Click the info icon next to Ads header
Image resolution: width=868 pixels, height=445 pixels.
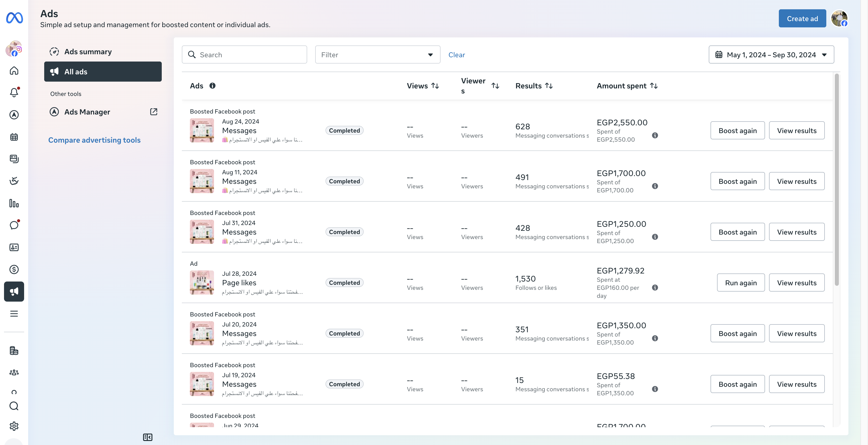point(212,86)
